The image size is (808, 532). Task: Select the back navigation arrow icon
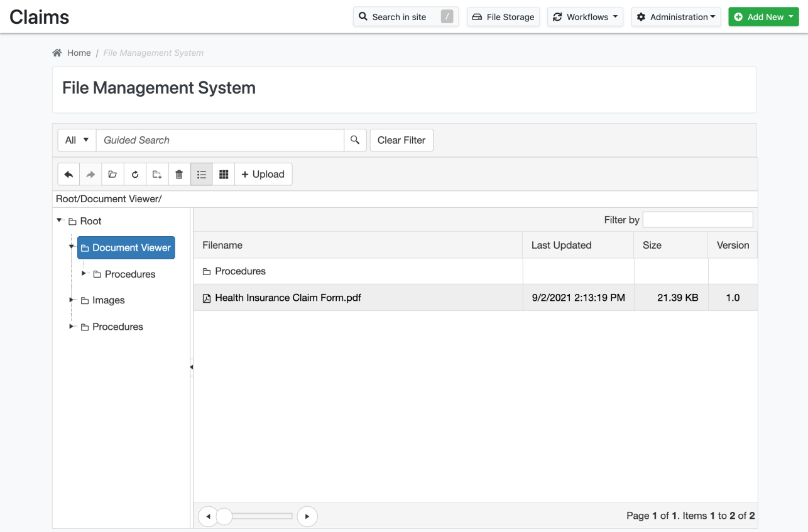(x=68, y=174)
